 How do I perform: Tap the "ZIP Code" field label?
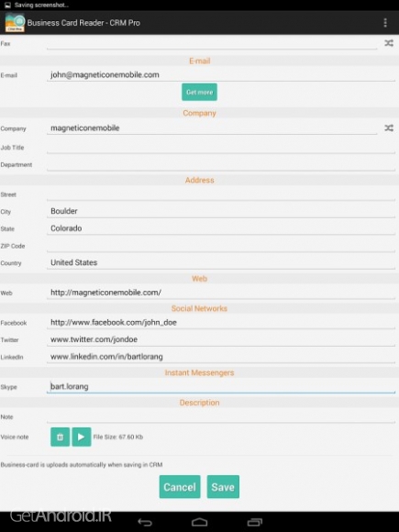[13, 246]
